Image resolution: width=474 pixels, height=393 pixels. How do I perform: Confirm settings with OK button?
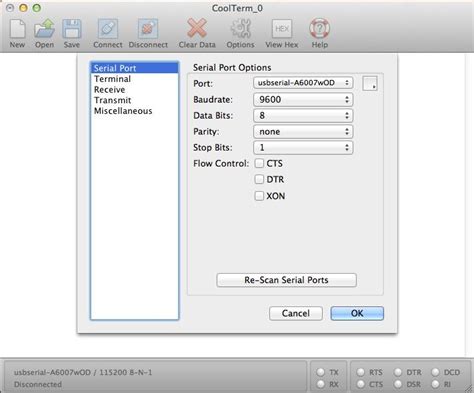(x=357, y=313)
